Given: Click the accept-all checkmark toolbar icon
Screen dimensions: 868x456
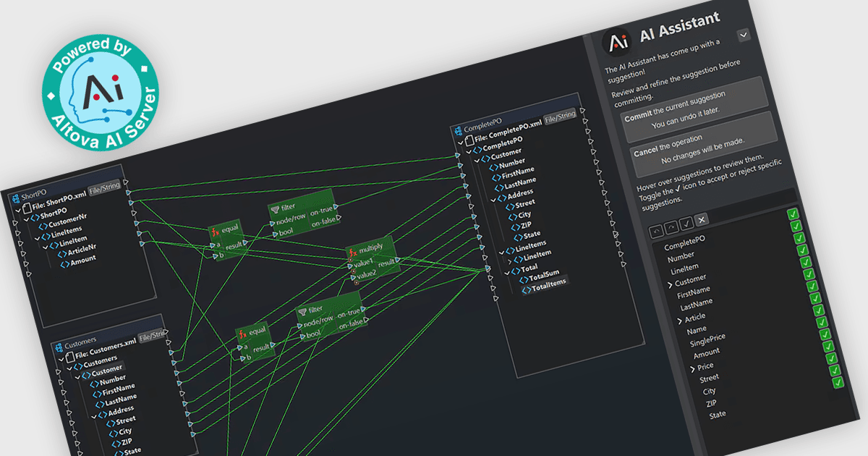Looking at the screenshot, I should pos(686,224).
